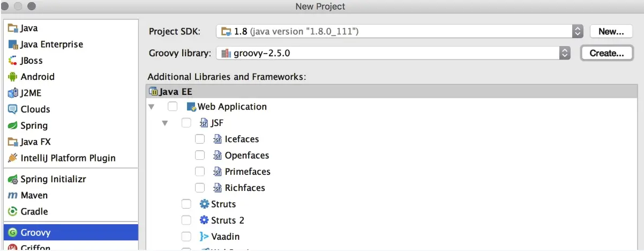Screen dimensions: 644x251
Task: Click the Icefaces JSF icon
Action: pos(218,139)
